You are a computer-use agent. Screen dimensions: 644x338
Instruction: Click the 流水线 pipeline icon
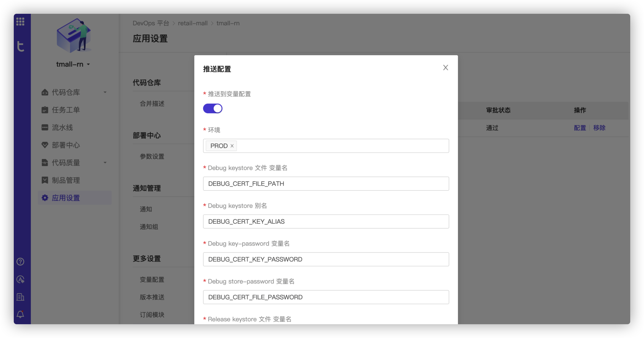click(x=45, y=127)
